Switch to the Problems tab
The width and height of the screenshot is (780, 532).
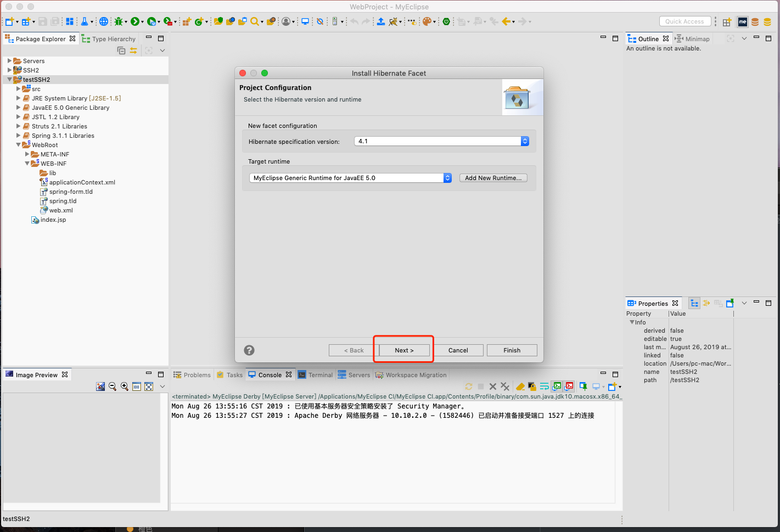(192, 375)
